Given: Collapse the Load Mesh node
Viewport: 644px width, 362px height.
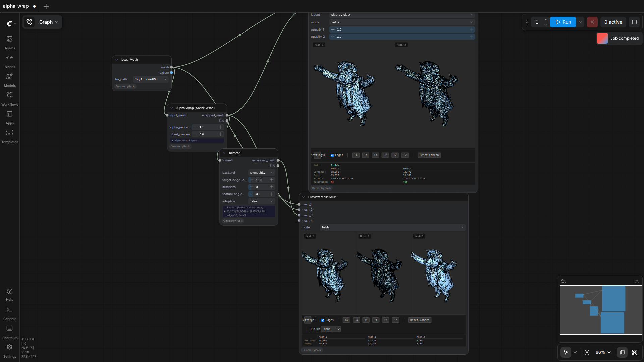Looking at the screenshot, I should [x=117, y=60].
